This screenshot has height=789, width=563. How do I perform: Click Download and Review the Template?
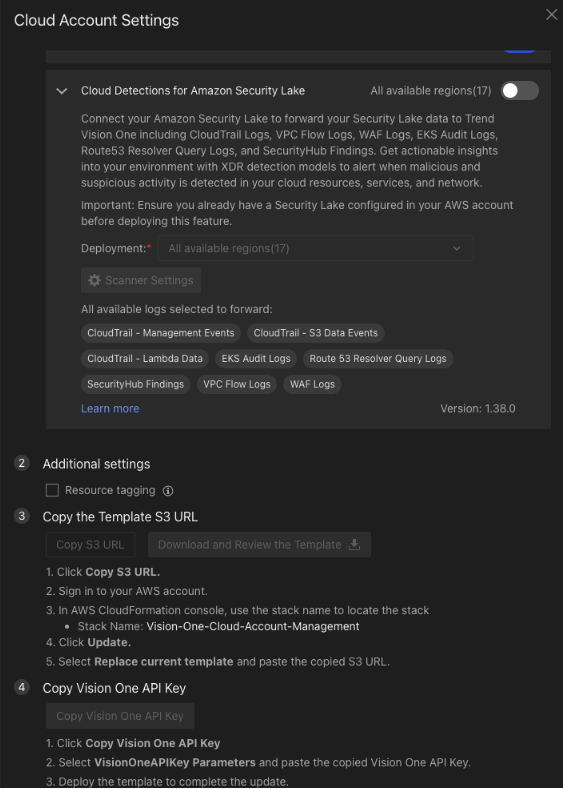(259, 544)
